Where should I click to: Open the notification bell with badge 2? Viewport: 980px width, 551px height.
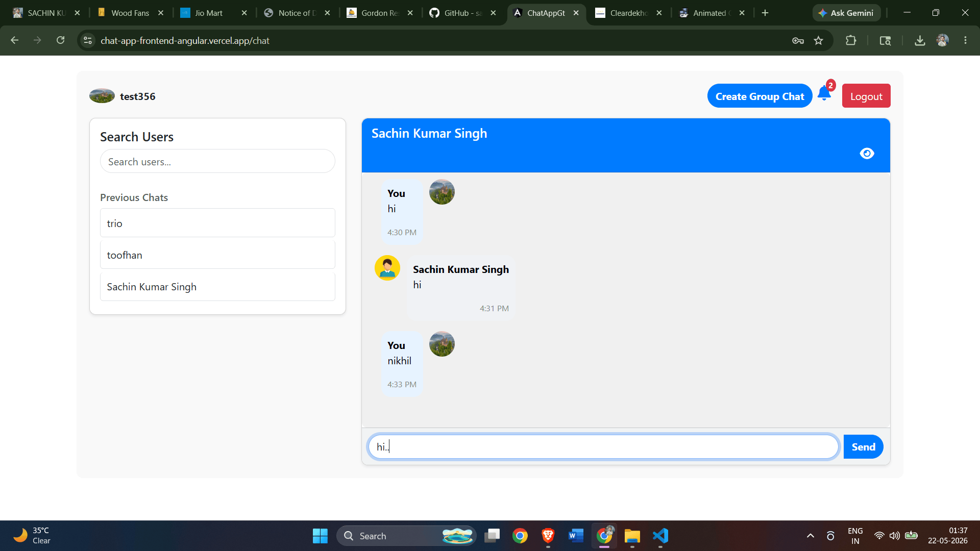tap(825, 93)
